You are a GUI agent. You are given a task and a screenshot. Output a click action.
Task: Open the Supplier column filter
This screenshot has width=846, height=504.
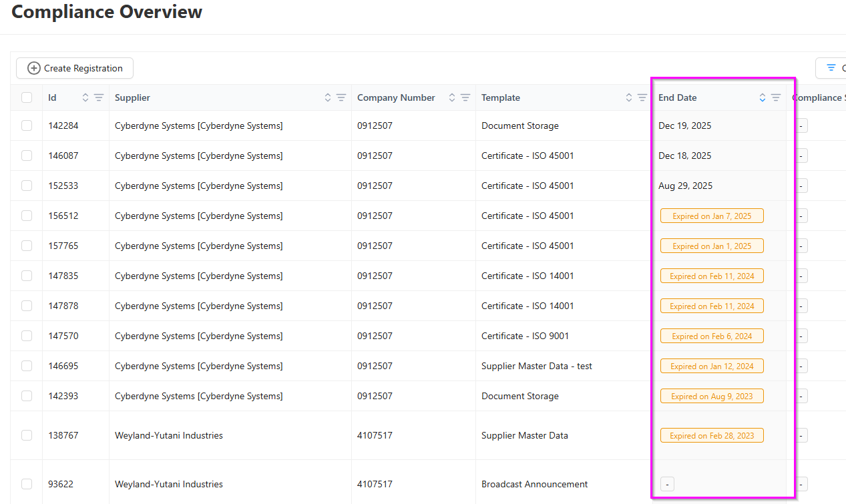[341, 97]
